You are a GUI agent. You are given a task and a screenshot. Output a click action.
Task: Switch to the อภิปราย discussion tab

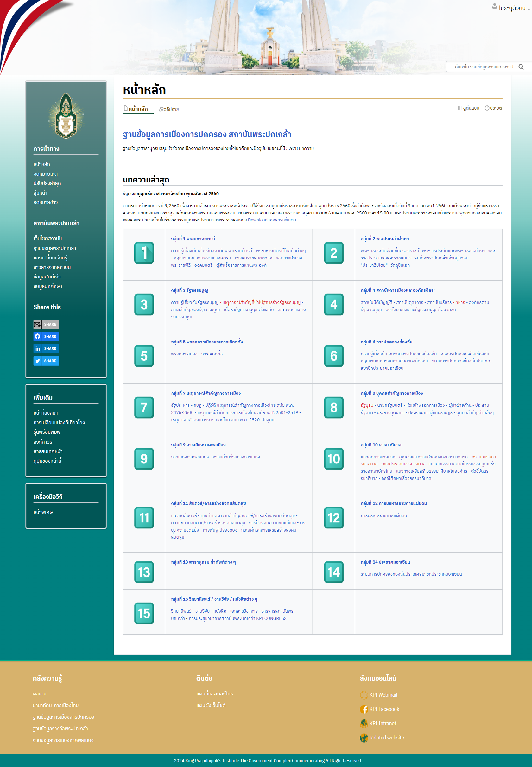tap(169, 109)
